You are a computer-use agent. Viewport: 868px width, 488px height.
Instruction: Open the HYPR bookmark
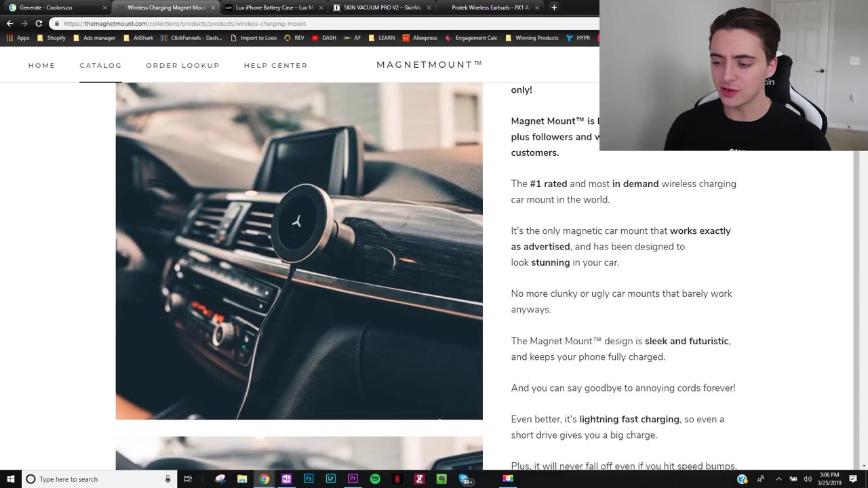(x=578, y=38)
